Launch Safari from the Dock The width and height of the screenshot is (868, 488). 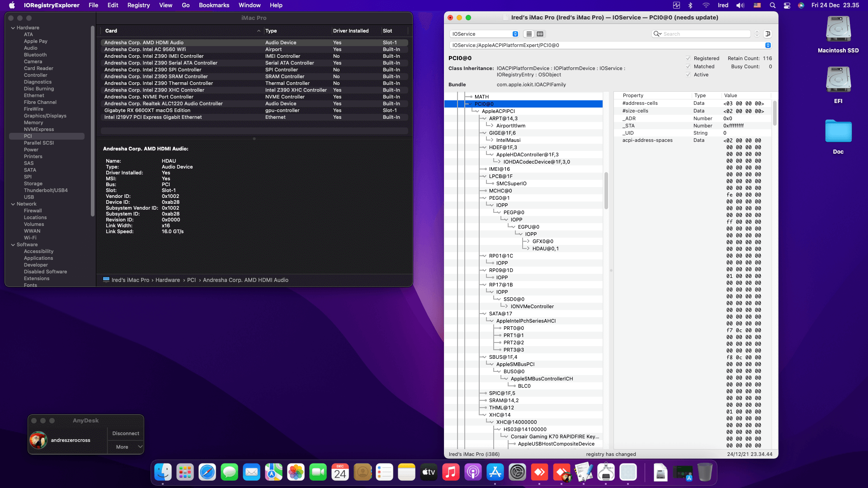pyautogui.click(x=207, y=473)
